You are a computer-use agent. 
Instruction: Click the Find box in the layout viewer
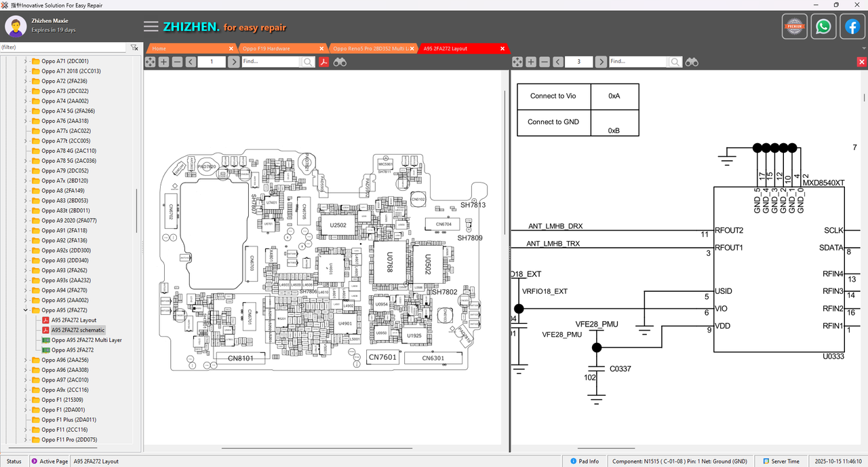pos(271,62)
